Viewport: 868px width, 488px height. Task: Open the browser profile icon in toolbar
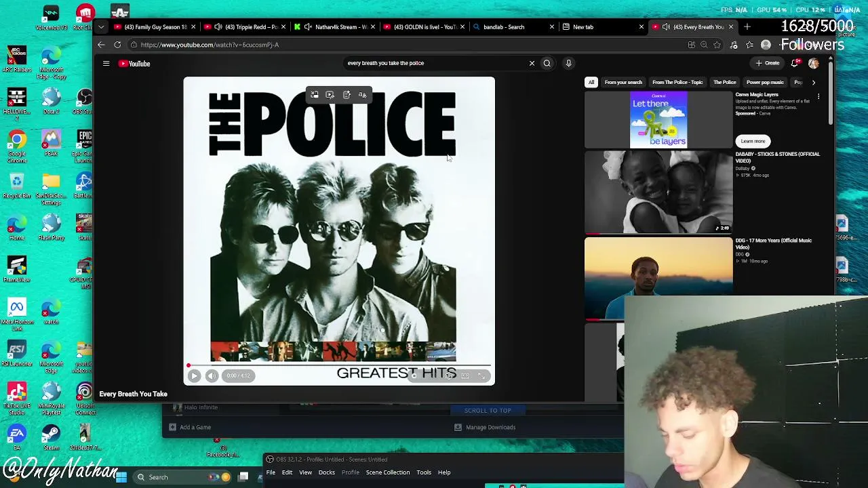click(x=766, y=45)
